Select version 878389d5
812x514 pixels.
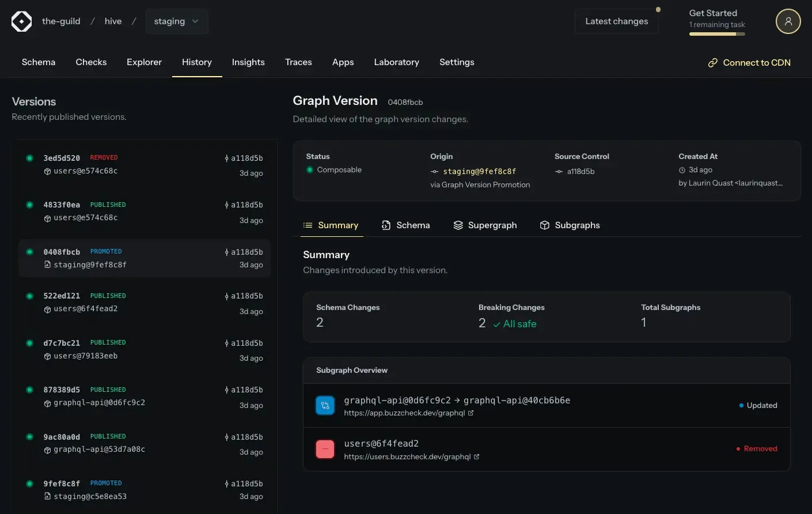(145, 398)
